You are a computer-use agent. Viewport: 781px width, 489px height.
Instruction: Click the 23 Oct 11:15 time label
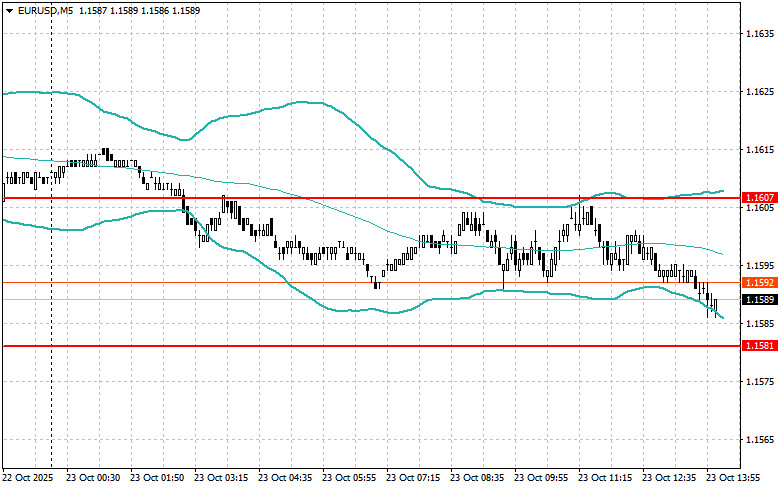[605, 478]
